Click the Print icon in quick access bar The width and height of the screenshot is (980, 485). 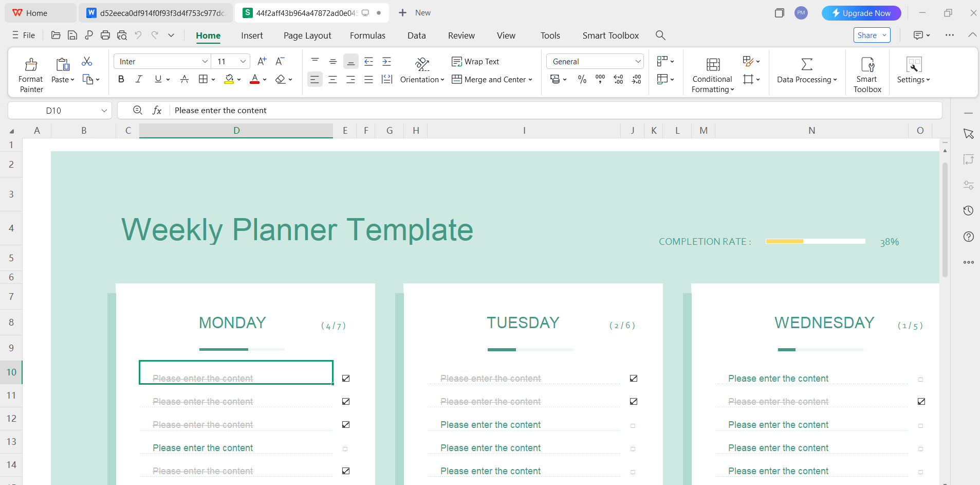tap(105, 35)
